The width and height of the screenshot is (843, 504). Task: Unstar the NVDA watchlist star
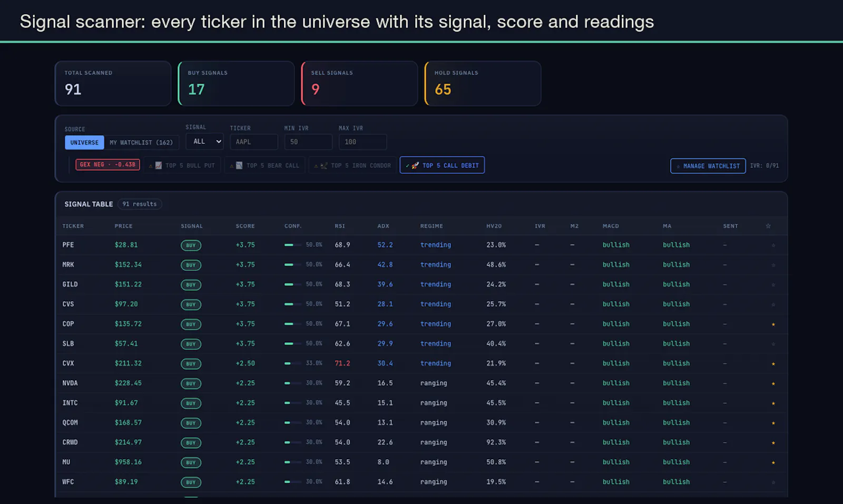773,383
